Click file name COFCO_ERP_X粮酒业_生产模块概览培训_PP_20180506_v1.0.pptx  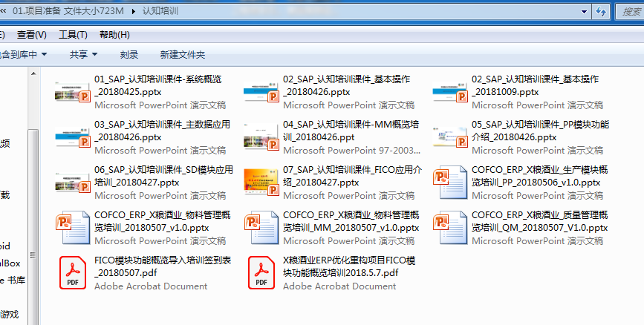(540, 176)
